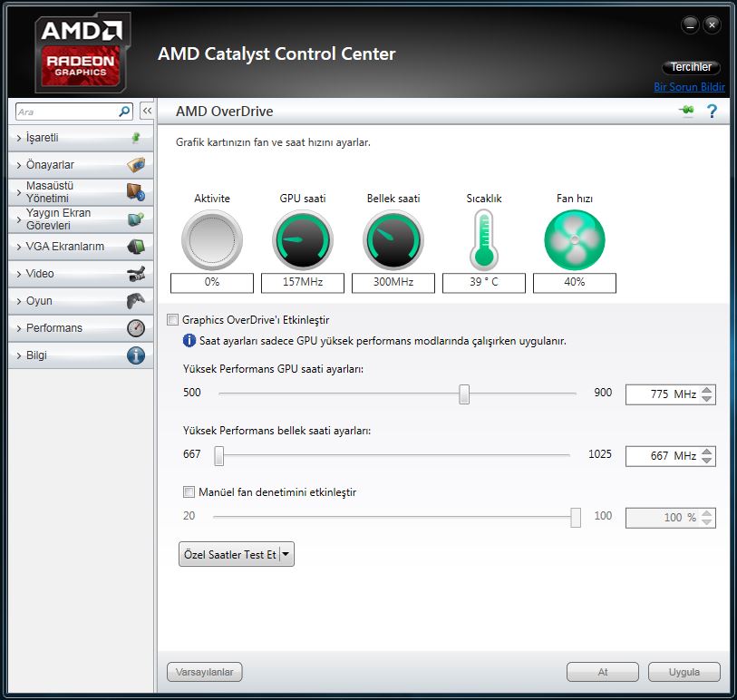
Task: Click the GPU clock slider thumb
Action: click(x=464, y=394)
